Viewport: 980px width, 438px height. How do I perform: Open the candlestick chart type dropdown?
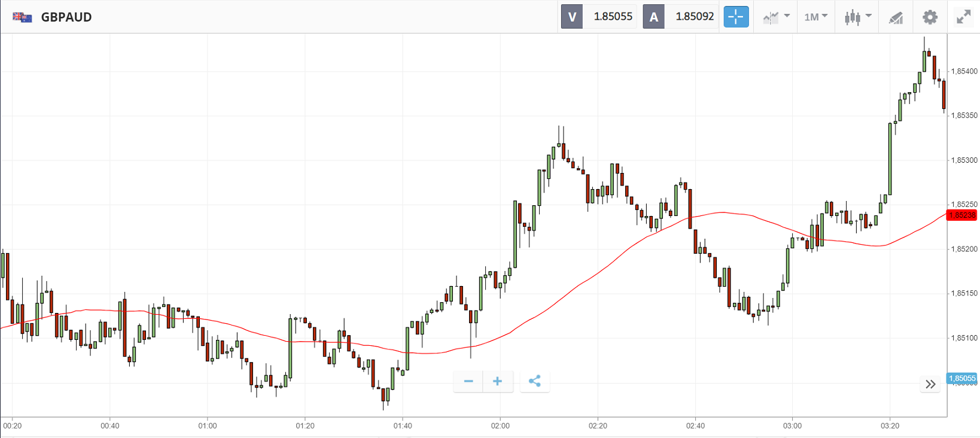(857, 17)
